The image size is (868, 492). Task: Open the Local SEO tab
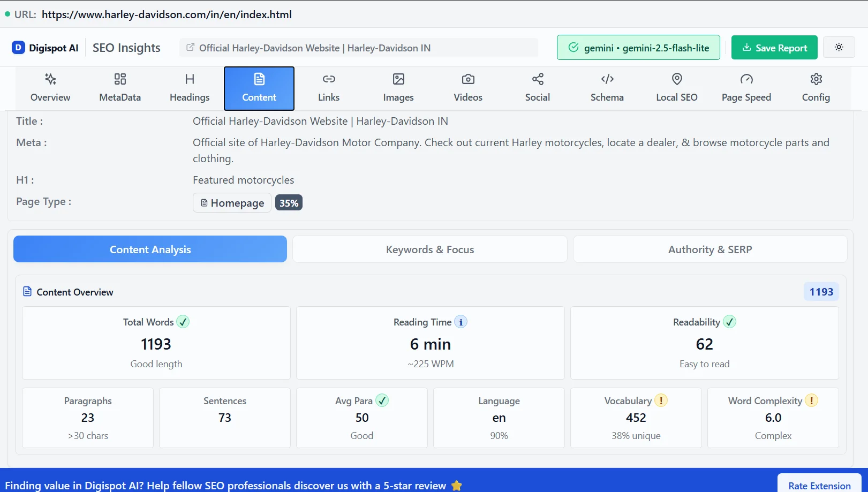click(x=677, y=88)
